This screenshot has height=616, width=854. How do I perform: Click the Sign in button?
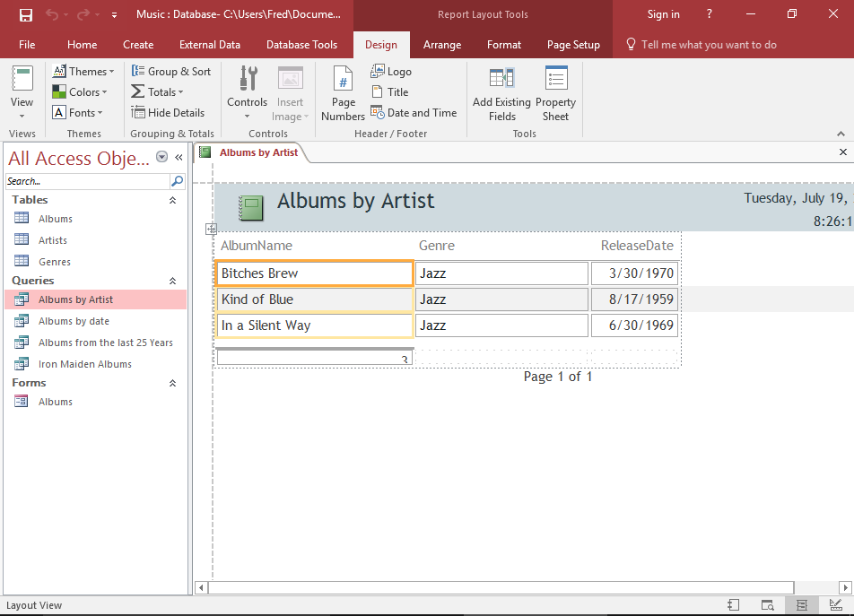[x=664, y=14]
